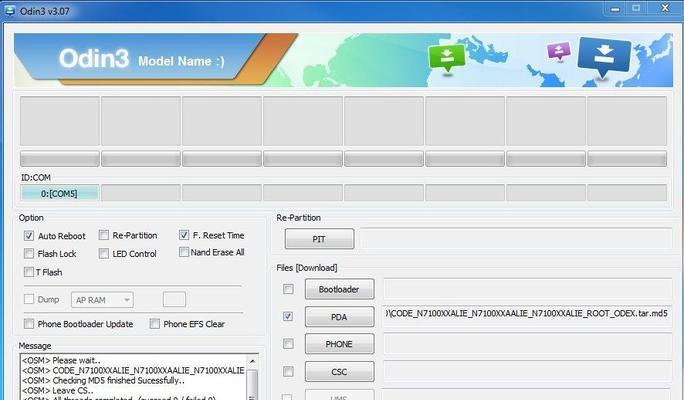Click the small box next to AP RAM dropdown
The width and height of the screenshot is (684, 400).
(x=174, y=299)
